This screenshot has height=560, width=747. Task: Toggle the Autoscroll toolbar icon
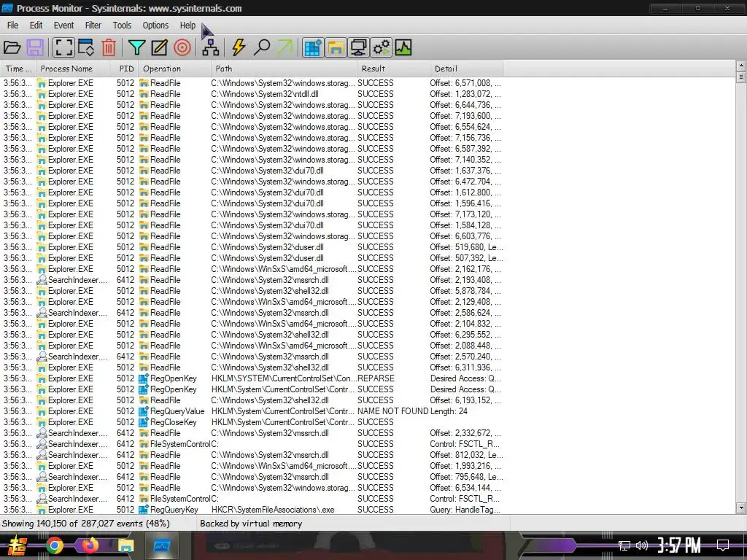tap(86, 47)
